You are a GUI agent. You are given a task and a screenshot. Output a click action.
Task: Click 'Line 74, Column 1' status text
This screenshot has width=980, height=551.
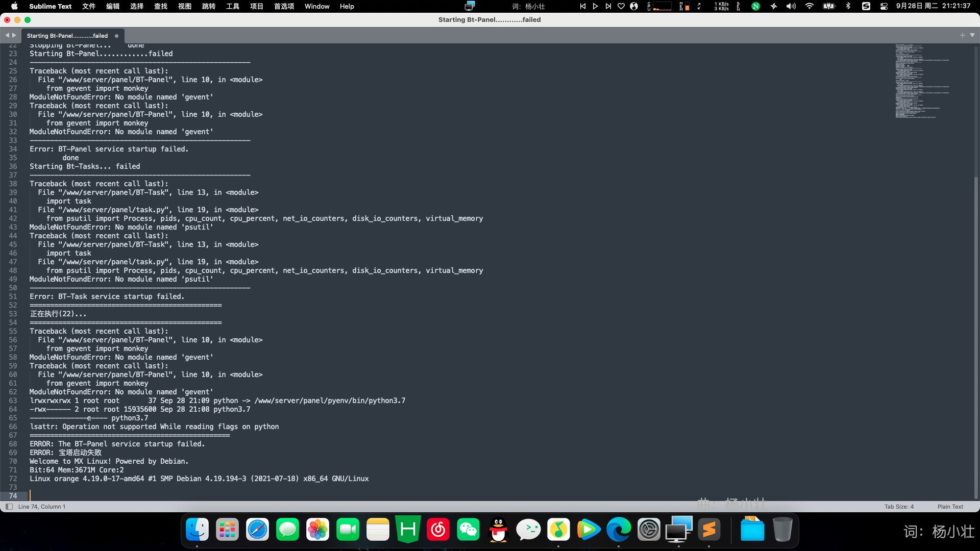42,507
